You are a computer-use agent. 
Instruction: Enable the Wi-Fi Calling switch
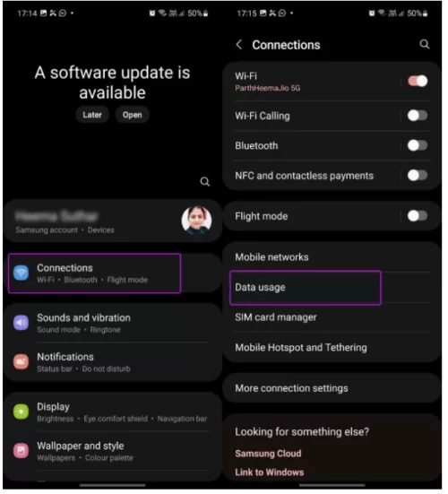(x=418, y=116)
